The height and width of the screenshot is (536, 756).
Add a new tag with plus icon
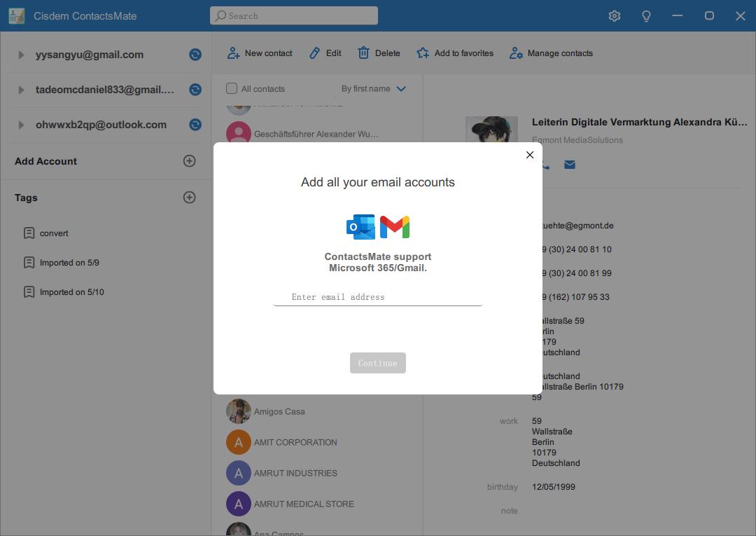point(189,198)
